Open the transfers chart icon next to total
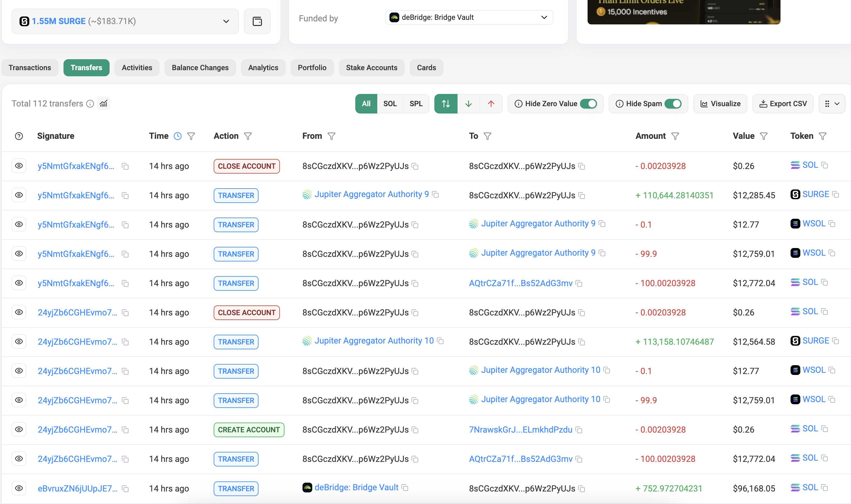The width and height of the screenshot is (851, 504). click(103, 104)
